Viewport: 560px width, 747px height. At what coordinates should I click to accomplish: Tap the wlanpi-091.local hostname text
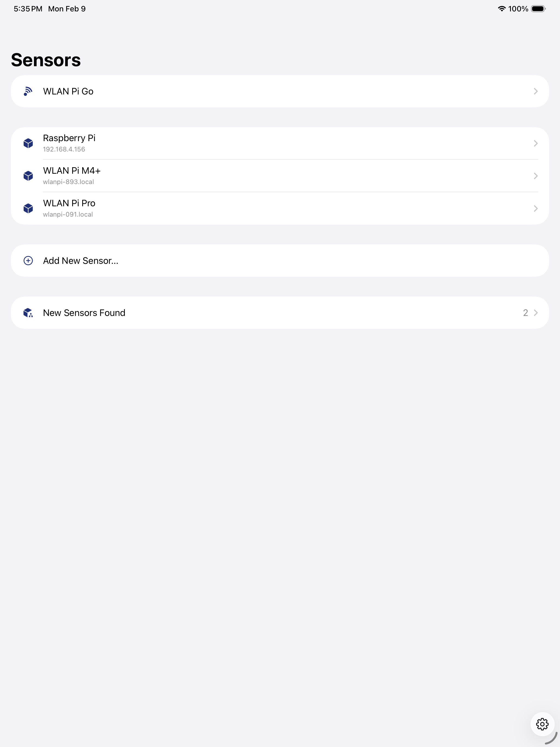point(68,214)
